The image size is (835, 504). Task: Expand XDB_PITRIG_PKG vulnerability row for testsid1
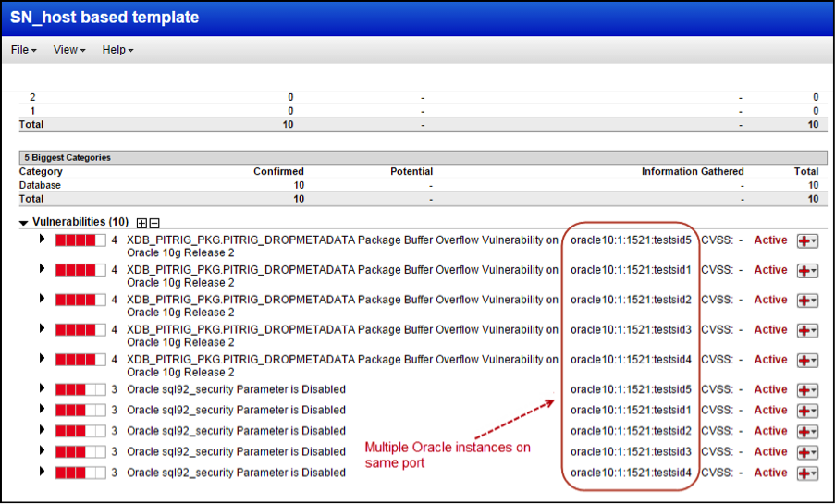42,268
